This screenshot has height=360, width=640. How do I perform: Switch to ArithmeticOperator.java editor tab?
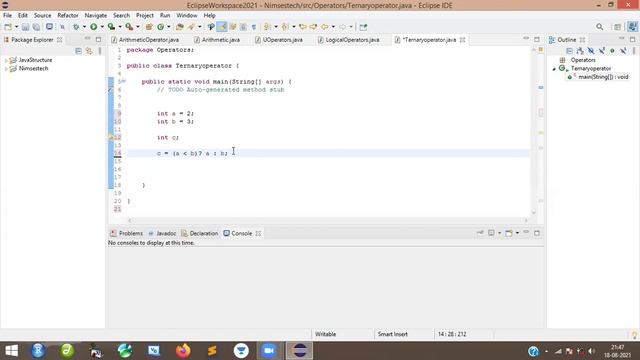pos(145,40)
